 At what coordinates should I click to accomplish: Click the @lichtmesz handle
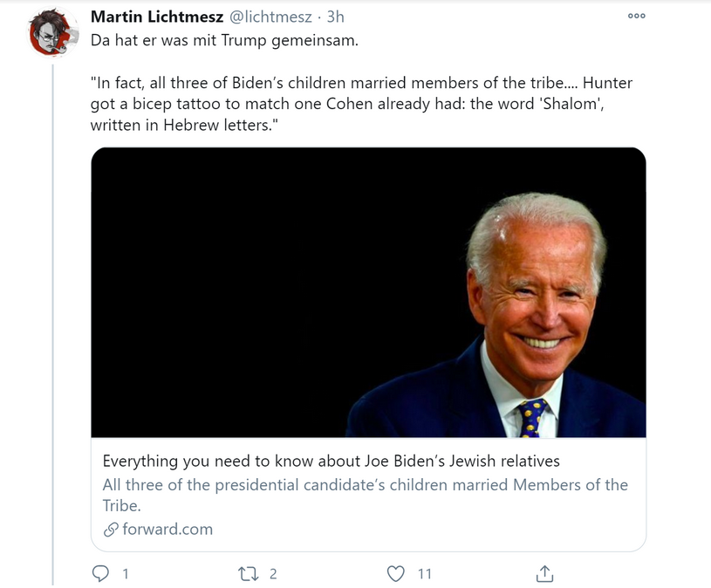270,17
